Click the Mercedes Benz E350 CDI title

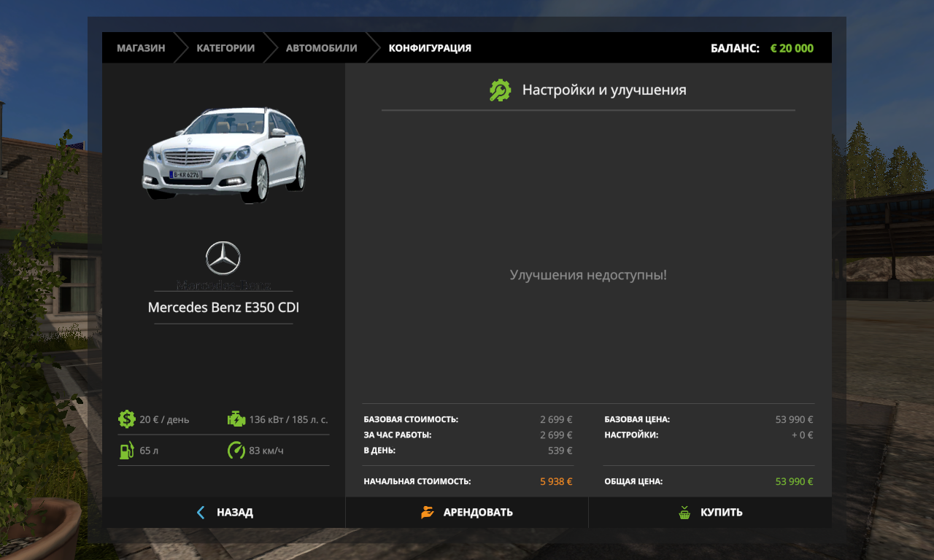[x=223, y=308]
